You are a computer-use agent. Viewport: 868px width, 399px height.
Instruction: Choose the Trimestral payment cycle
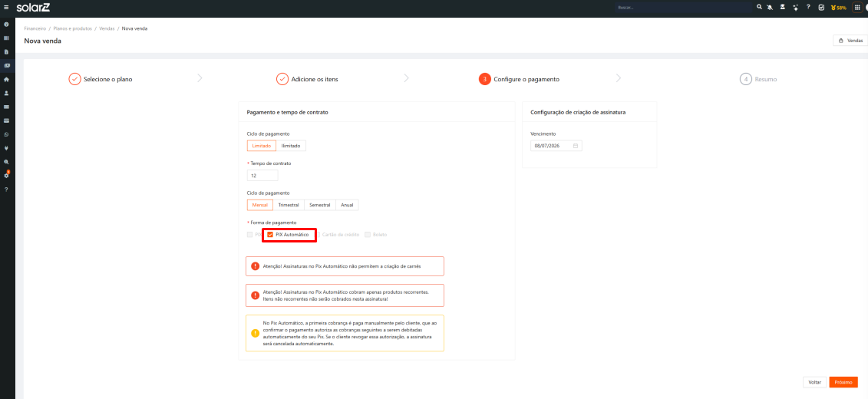pyautogui.click(x=289, y=205)
